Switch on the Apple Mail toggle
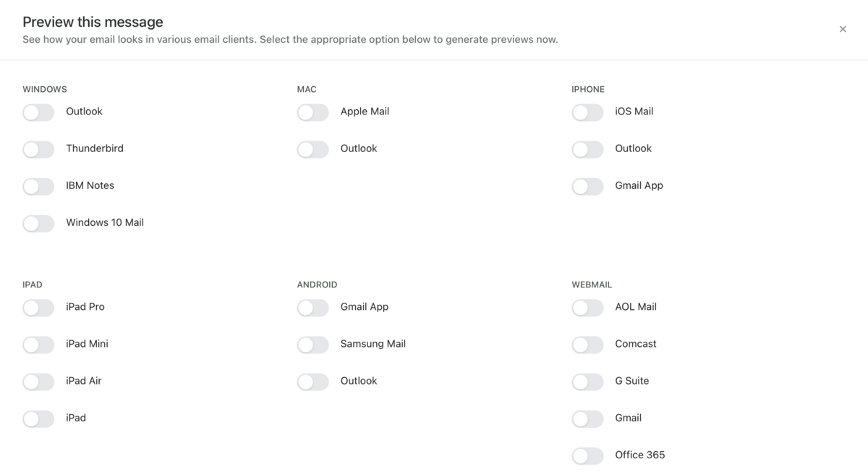This screenshot has width=868, height=475. (312, 112)
